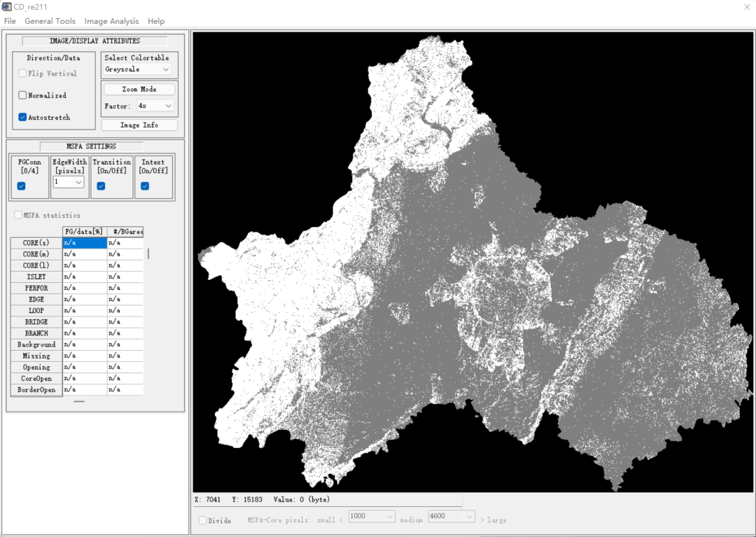Open the Help menu
Screen dimensions: 756x537
156,21
